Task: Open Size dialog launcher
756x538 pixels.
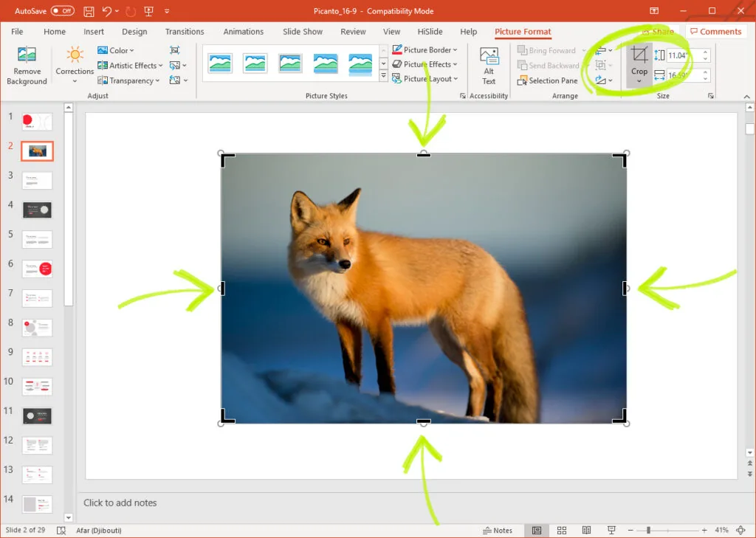Action: click(x=711, y=96)
